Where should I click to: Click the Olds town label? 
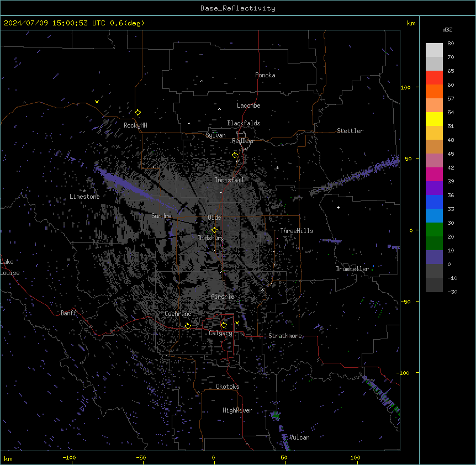(214, 218)
